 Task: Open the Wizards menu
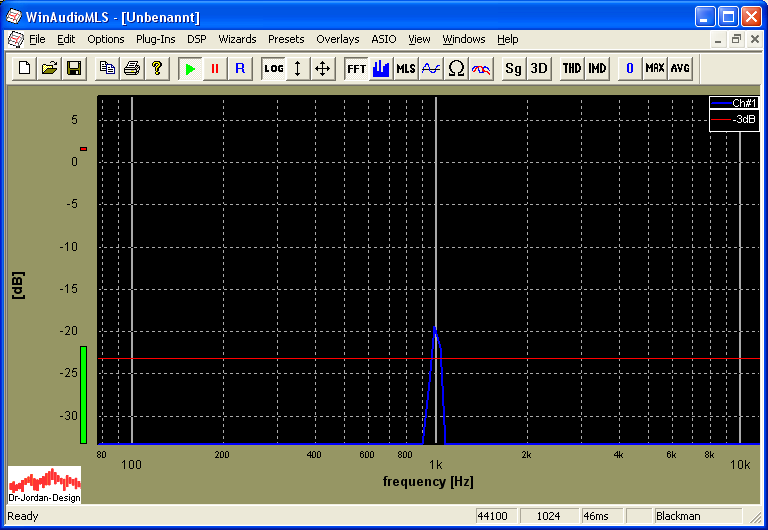[x=237, y=39]
